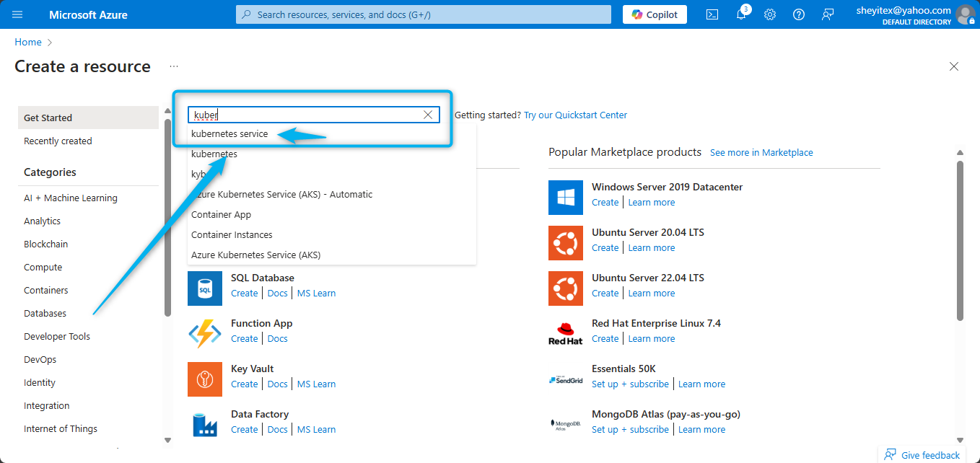Open the Developer Tools category
The image size is (980, 463).
(x=57, y=336)
